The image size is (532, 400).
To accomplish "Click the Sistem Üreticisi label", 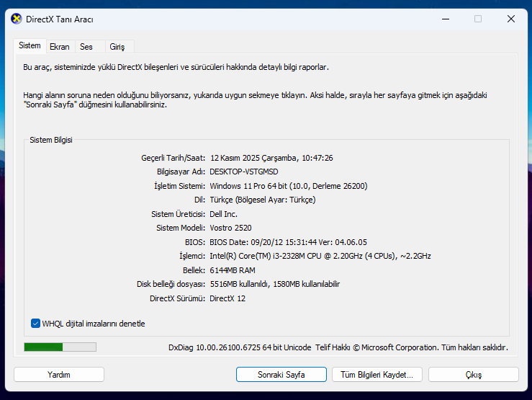I will [x=178, y=214].
